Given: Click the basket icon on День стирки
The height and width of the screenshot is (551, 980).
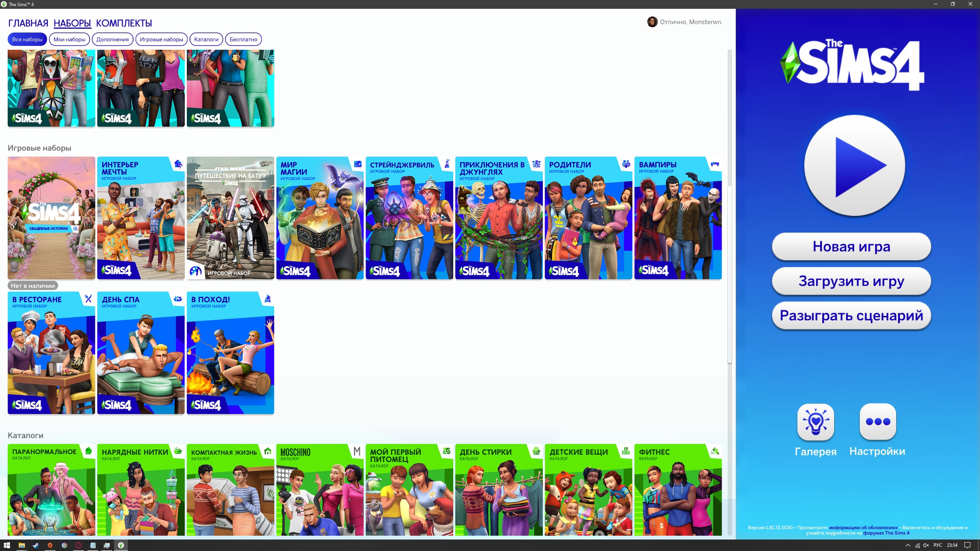Looking at the screenshot, I should (536, 452).
